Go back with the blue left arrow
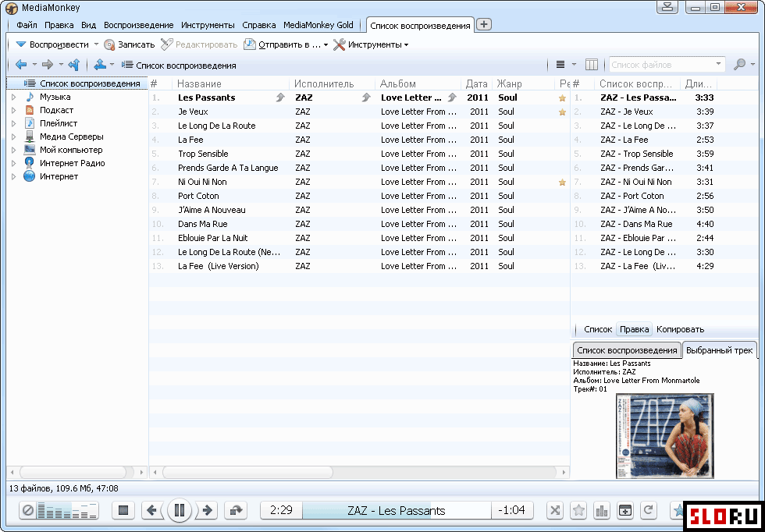Viewport: 765px width, 532px height. coord(21,65)
